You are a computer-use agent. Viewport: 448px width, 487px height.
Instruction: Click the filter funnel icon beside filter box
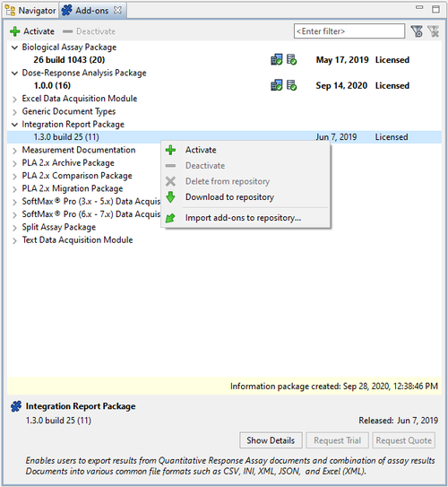pyautogui.click(x=417, y=31)
